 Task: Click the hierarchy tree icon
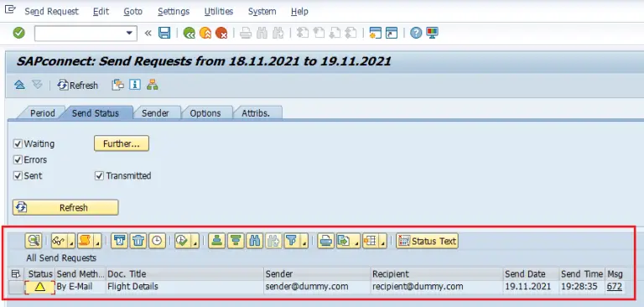tap(153, 85)
